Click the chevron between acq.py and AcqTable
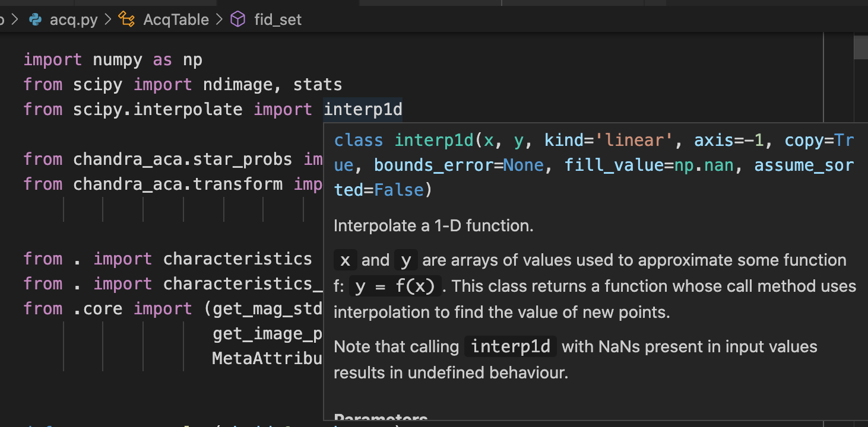 (107, 19)
